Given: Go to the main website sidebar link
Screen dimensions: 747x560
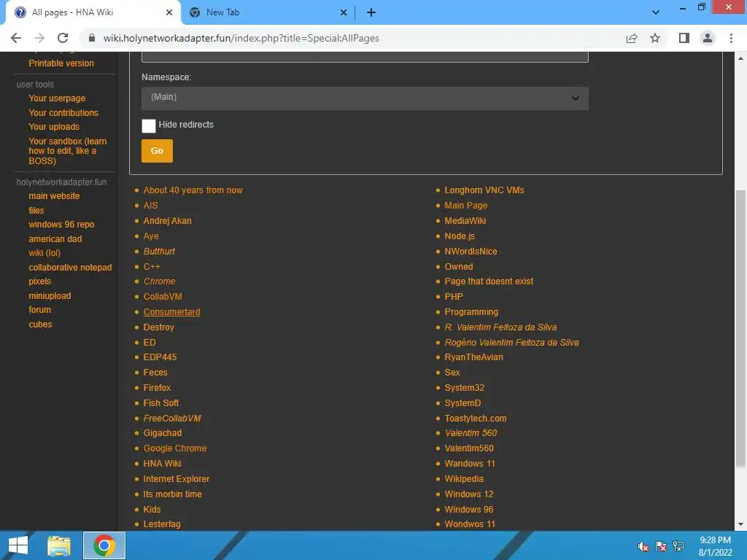Looking at the screenshot, I should click(x=54, y=196).
